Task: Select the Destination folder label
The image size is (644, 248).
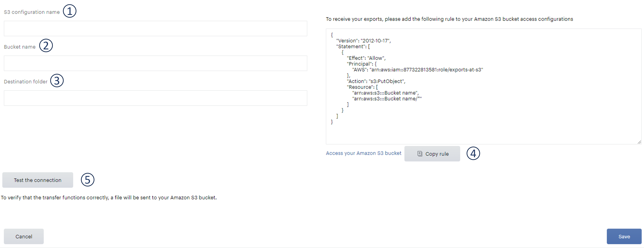Action: click(x=25, y=81)
